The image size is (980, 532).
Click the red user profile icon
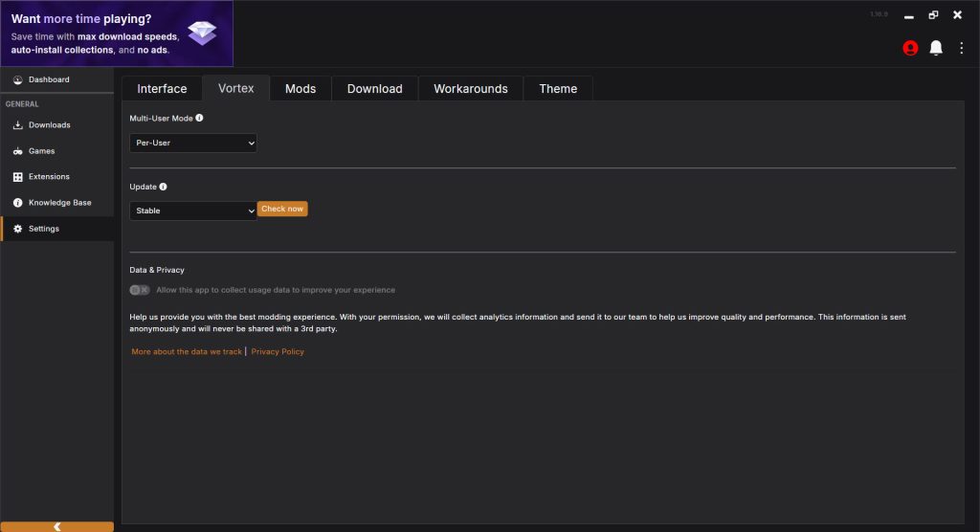point(910,48)
